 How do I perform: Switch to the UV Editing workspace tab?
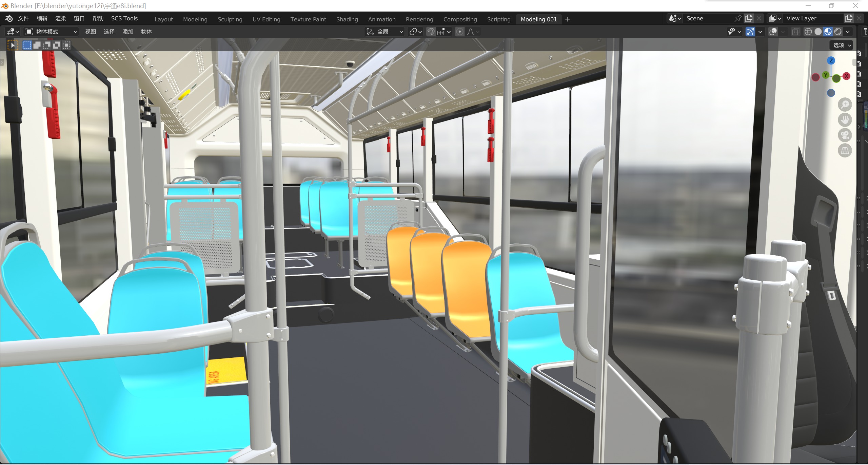tap(266, 19)
